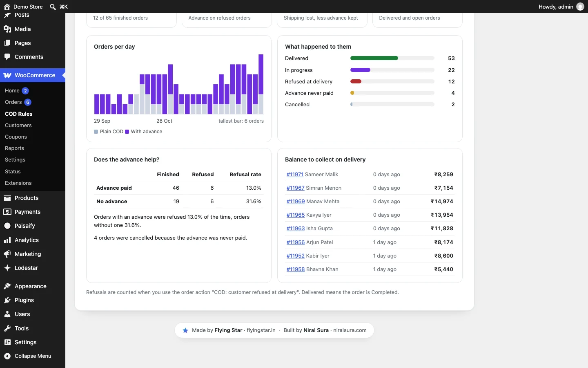This screenshot has width=588, height=368.
Task: Click the Plugins plug icon
Action: [x=7, y=300]
